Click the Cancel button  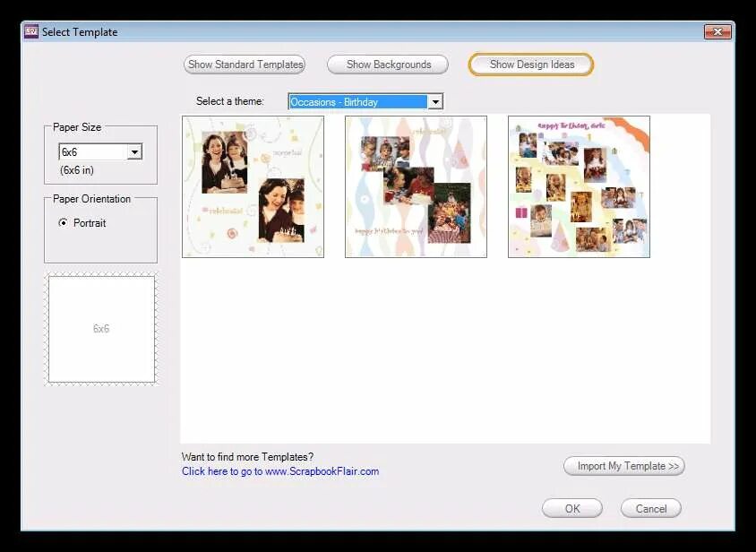[x=651, y=509]
